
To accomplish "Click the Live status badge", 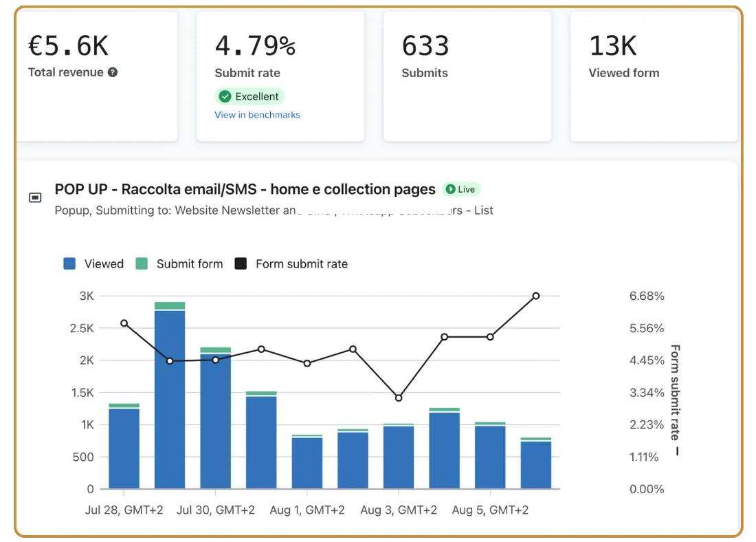I will 461,189.
